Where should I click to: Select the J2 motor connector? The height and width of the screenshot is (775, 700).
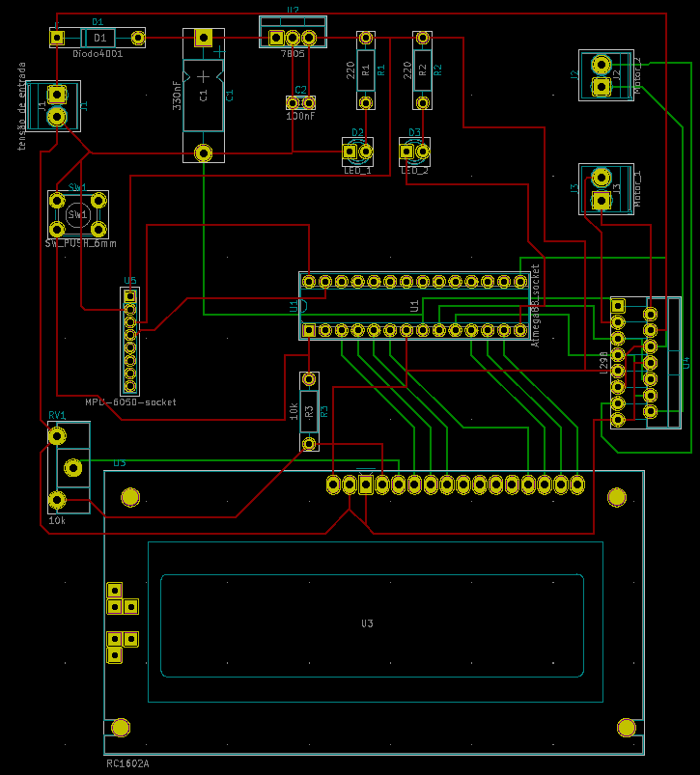tap(605, 75)
